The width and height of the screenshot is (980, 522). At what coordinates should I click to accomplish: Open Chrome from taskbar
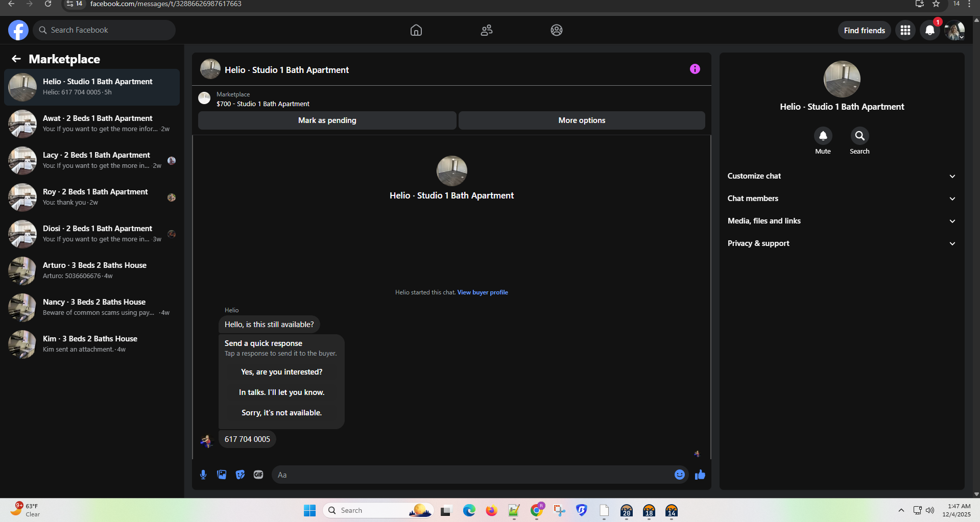click(x=536, y=510)
